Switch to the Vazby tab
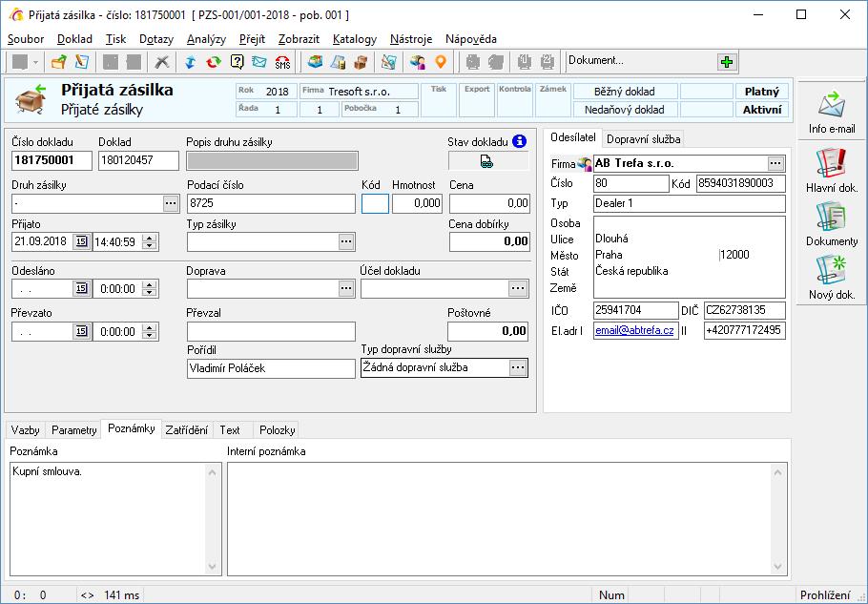 click(26, 430)
